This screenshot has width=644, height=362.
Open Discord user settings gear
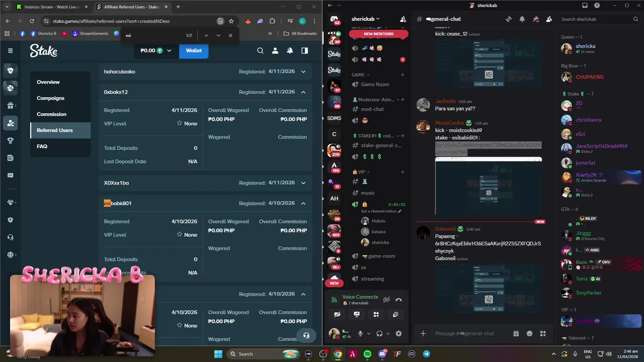pyautogui.click(x=398, y=333)
